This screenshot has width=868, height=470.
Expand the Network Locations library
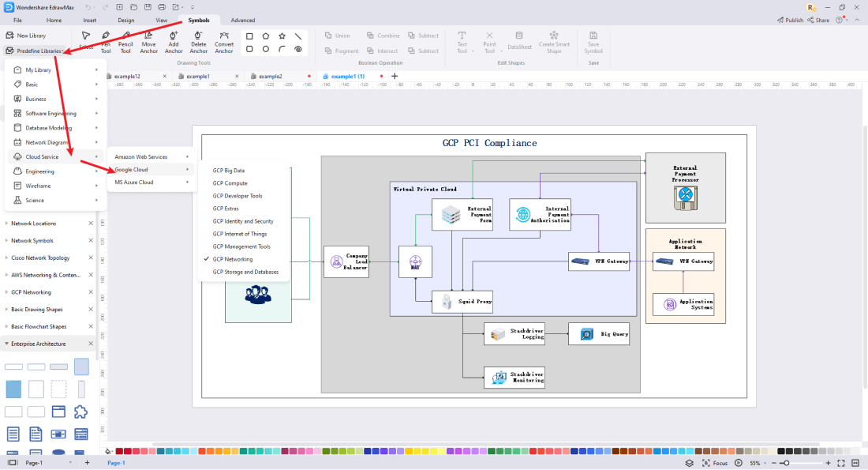pyautogui.click(x=6, y=224)
